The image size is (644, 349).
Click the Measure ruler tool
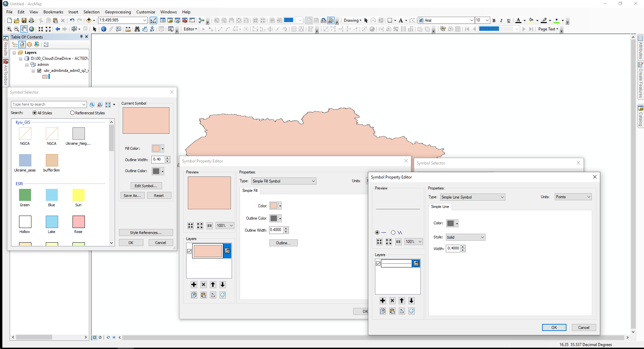click(x=128, y=29)
